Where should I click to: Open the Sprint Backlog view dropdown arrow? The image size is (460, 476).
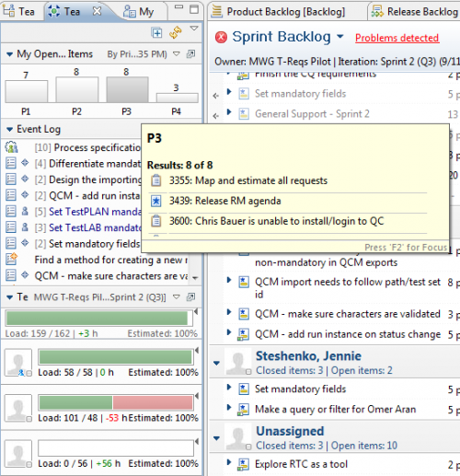[340, 37]
